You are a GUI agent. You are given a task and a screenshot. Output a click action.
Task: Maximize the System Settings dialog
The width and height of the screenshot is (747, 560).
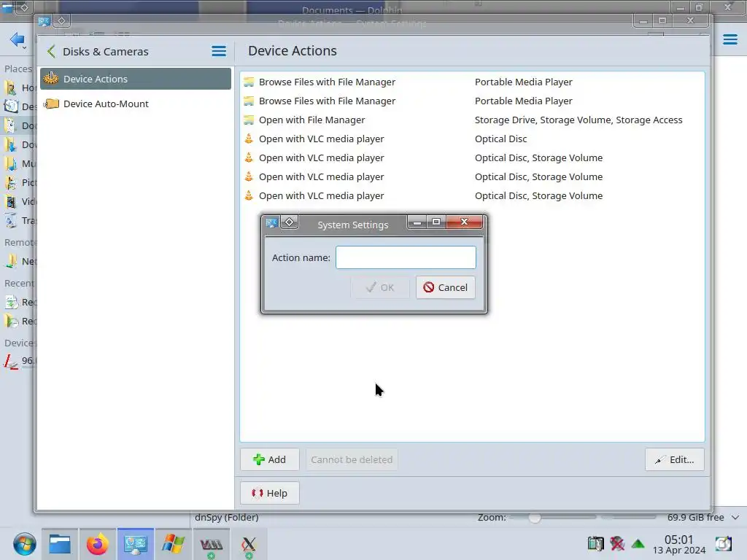pos(436,222)
